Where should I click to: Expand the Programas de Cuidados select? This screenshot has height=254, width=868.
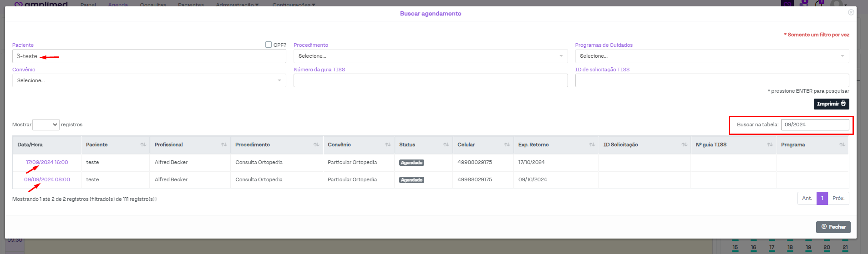tap(711, 56)
